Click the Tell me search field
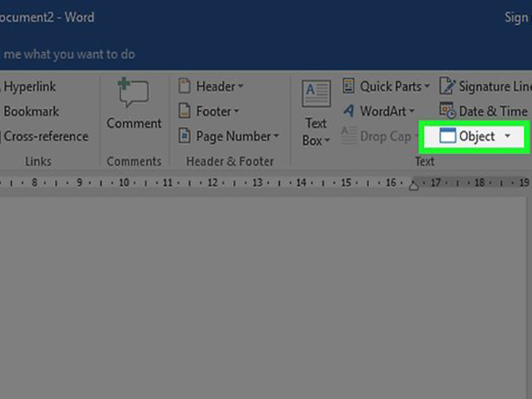The width and height of the screenshot is (532, 399). [69, 54]
